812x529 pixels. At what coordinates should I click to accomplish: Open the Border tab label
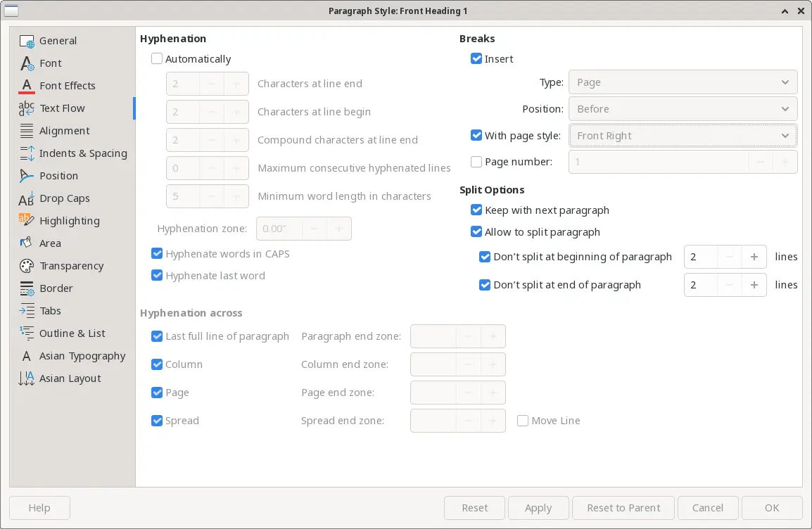point(56,288)
